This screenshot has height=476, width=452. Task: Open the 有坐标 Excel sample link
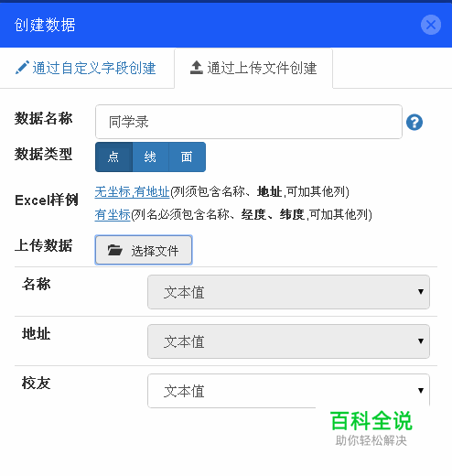[x=113, y=215]
